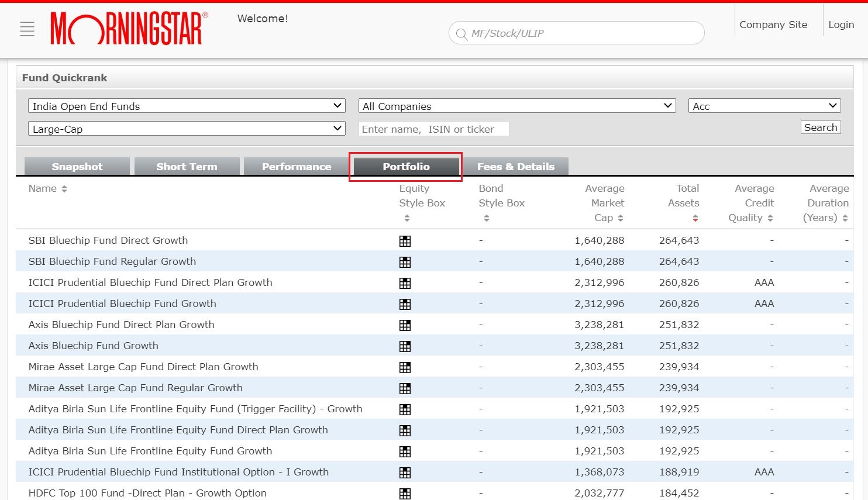Screen dimensions: 868x500
Task: Sort by Average Market Cap arrows
Action: (621, 218)
